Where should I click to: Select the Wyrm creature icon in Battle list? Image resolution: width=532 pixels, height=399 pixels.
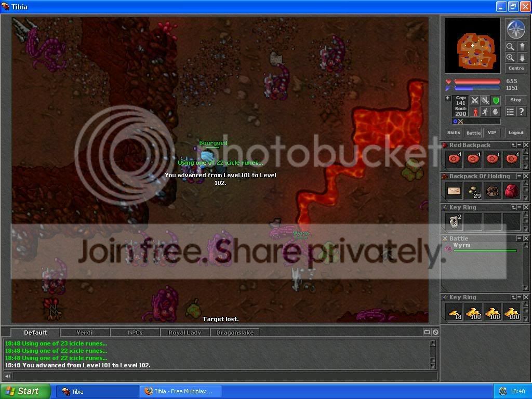coord(447,249)
